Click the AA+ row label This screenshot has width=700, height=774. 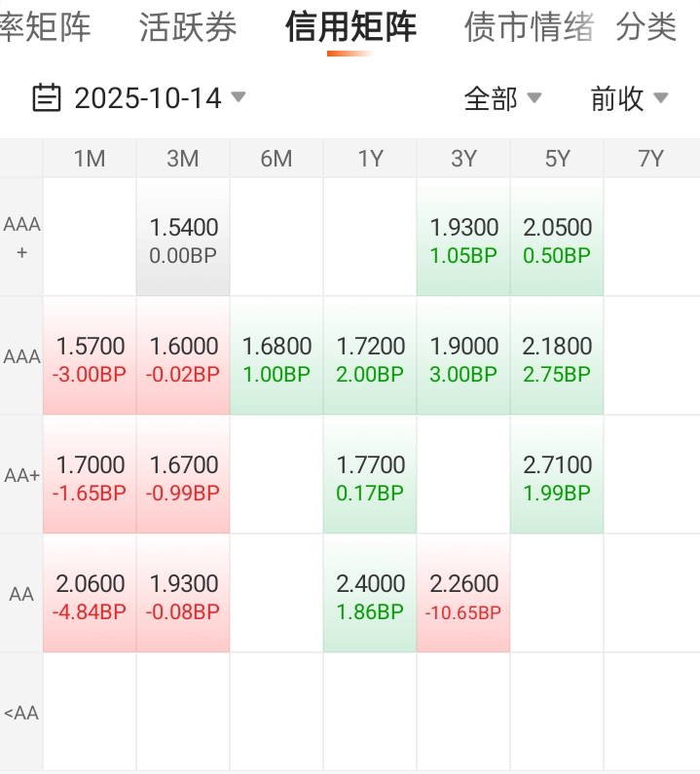coord(21,476)
